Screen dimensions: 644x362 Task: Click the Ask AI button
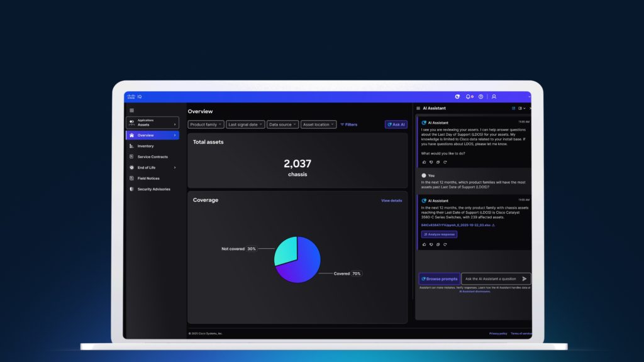396,124
